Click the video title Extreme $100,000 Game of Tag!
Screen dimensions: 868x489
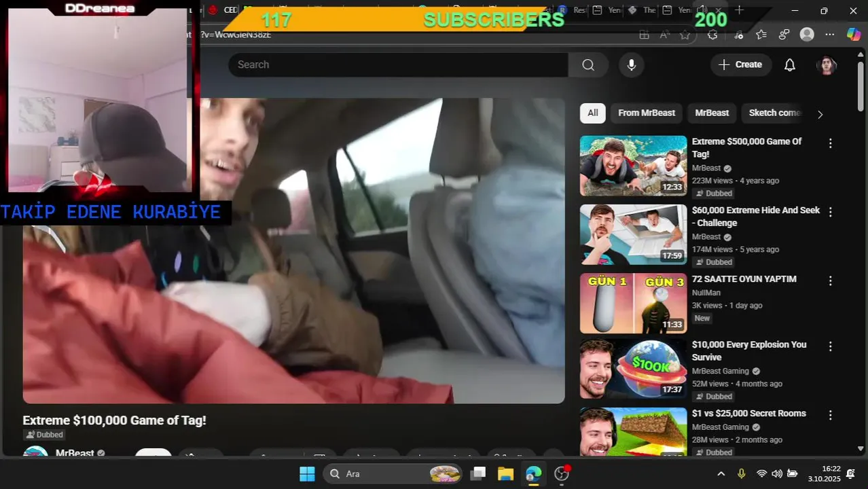click(114, 420)
